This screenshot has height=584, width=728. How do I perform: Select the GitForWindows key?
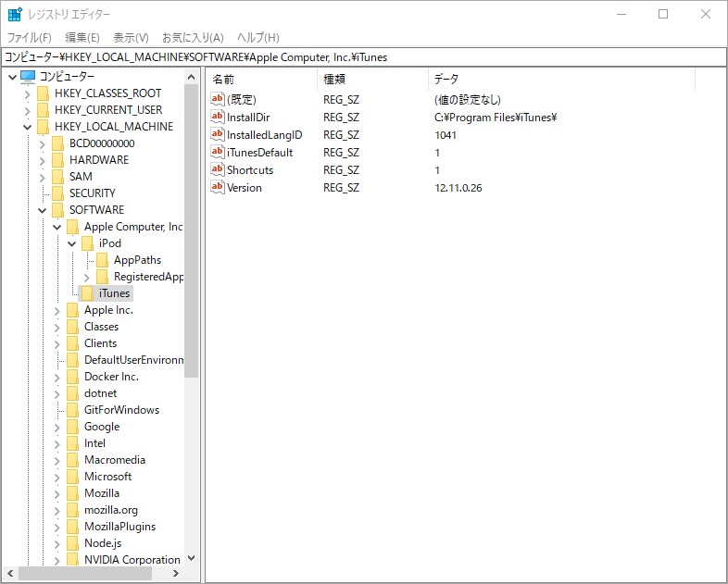pos(121,411)
